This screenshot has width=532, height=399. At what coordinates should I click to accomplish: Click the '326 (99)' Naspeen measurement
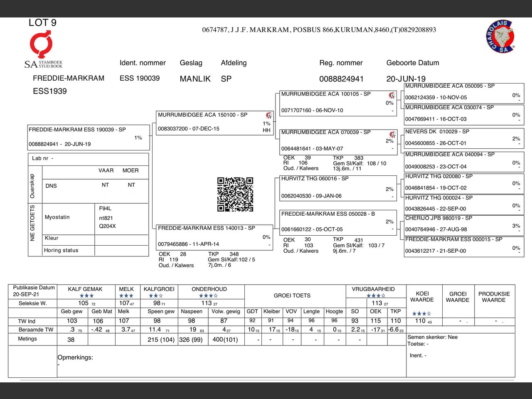coord(191,340)
